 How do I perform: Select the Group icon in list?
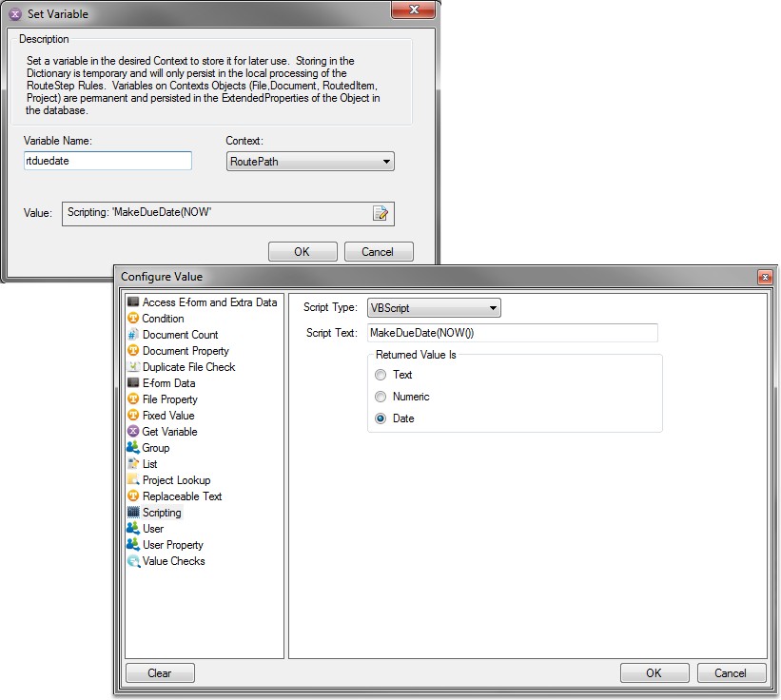(x=133, y=448)
